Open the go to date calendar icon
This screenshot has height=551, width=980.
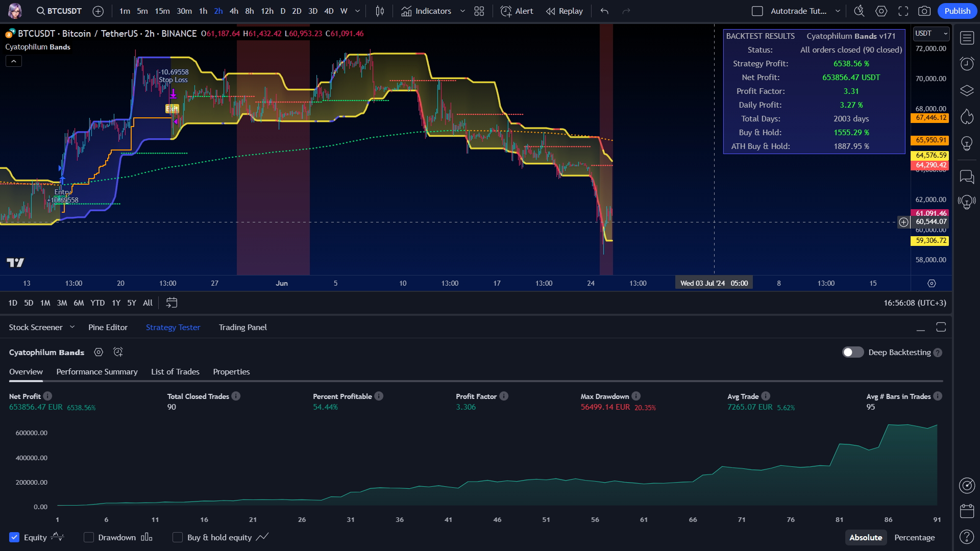[x=171, y=303]
